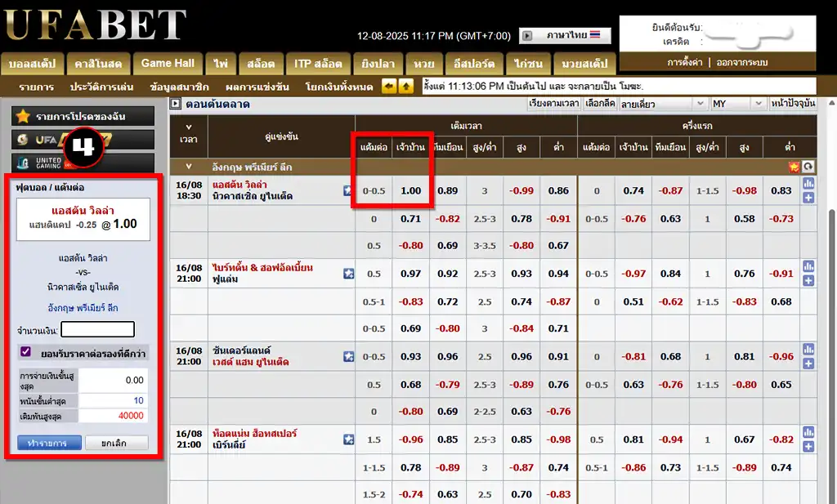Click the star-check icon in the league header
837x504 pixels.
(794, 167)
